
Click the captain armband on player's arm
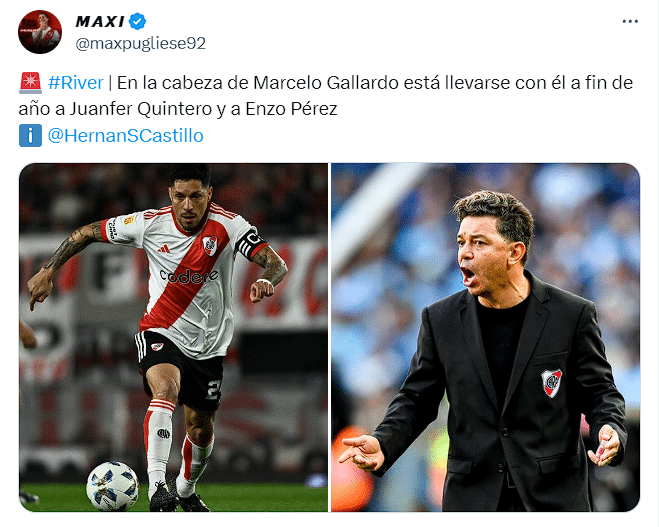[251, 245]
